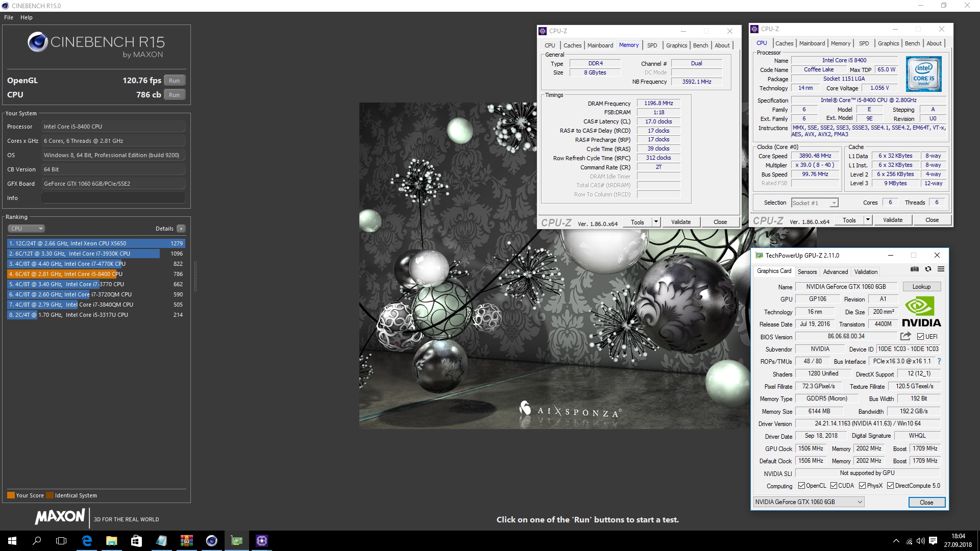Switch to CPU-Z purple taskbar icon
Screen dimensions: 980x551
coord(261,541)
